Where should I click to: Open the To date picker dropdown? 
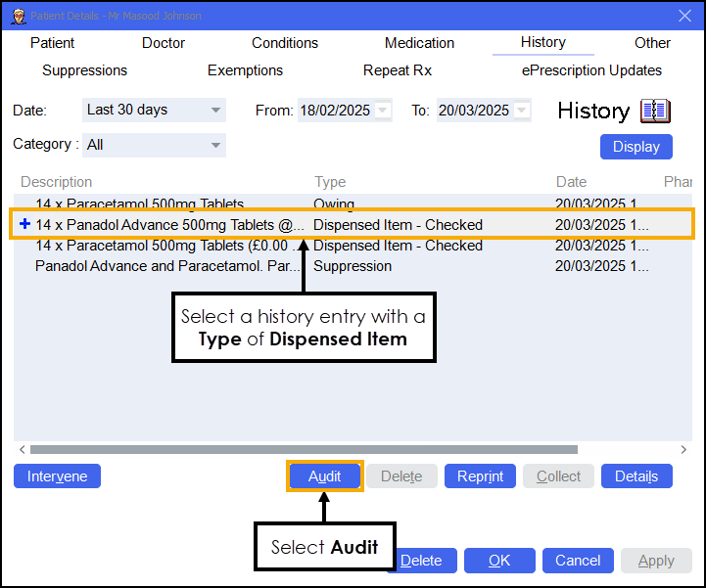522,111
